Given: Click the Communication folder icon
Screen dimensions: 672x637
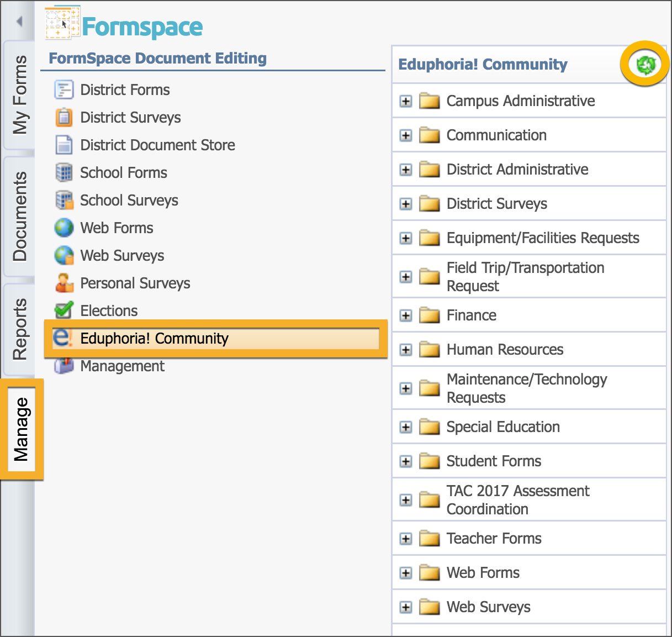Looking at the screenshot, I should pos(429,135).
